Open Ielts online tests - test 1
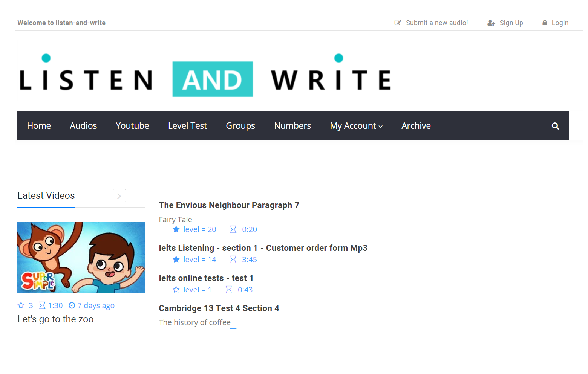 (206, 278)
